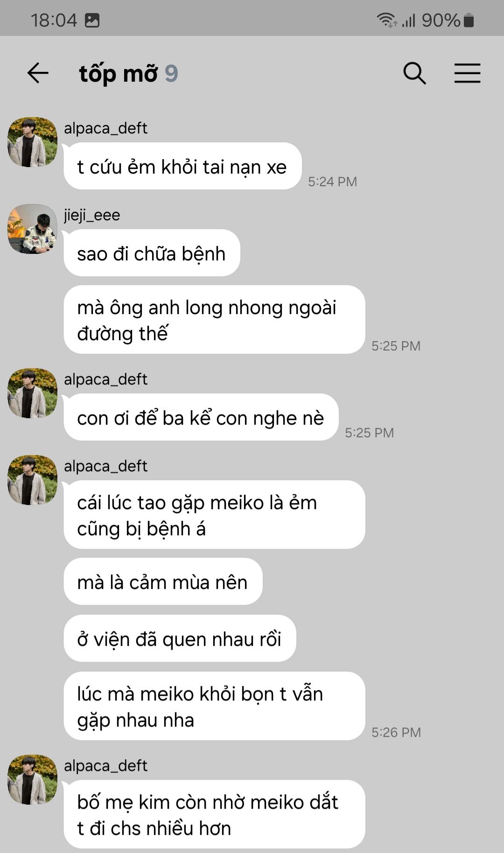
Task: Select message "mà là cảm mùa nên"
Action: 163,581
